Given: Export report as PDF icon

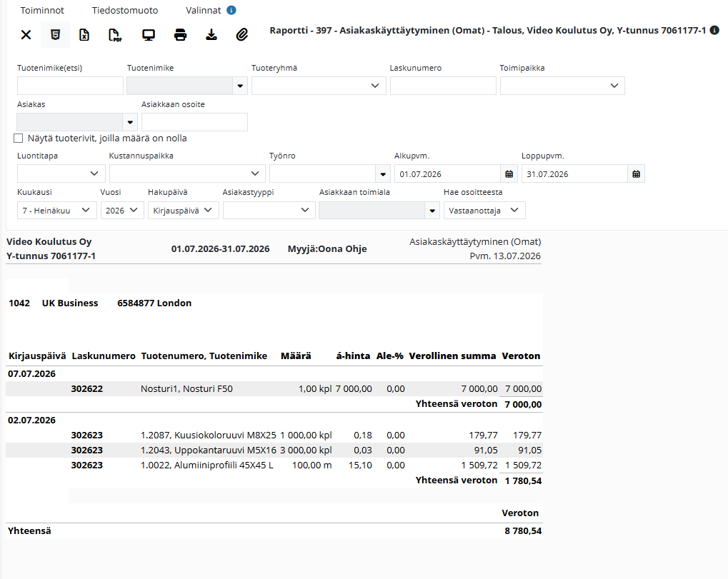Looking at the screenshot, I should [115, 35].
